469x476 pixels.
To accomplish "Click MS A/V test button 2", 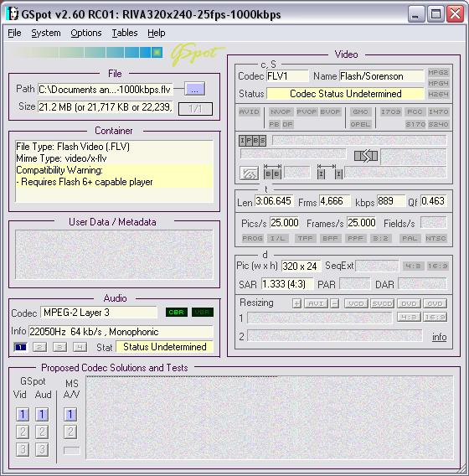I will [x=70, y=432].
